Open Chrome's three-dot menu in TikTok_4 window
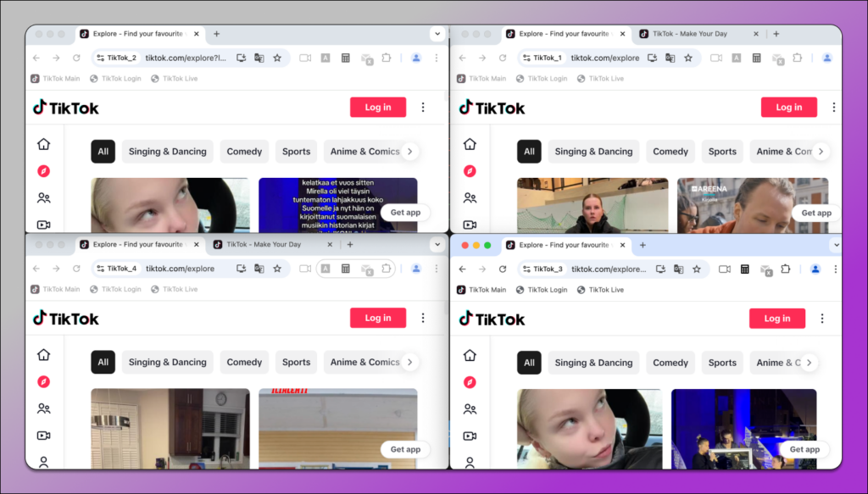This screenshot has height=494, width=868. (x=437, y=269)
